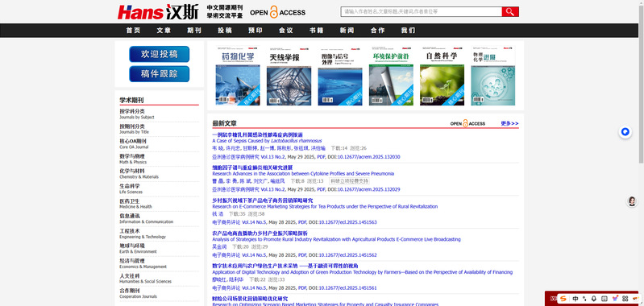Open the 期刊 menu in navigation bar
Image resolution: width=644 pixels, height=306 pixels.
[x=194, y=31]
